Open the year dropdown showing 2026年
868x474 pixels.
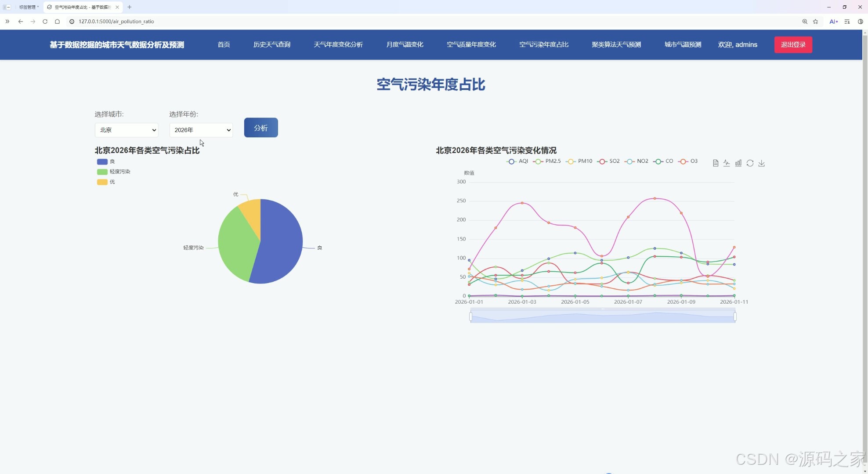tap(201, 130)
